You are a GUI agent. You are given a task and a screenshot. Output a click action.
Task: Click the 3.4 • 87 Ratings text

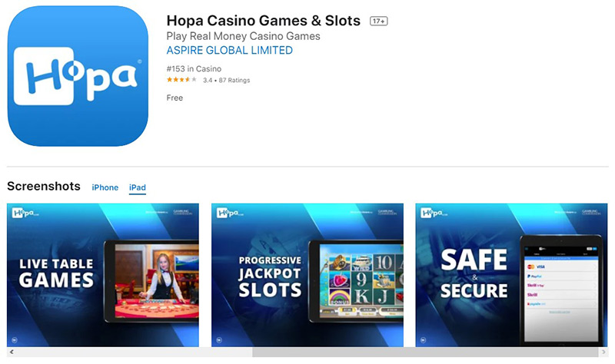(x=226, y=81)
